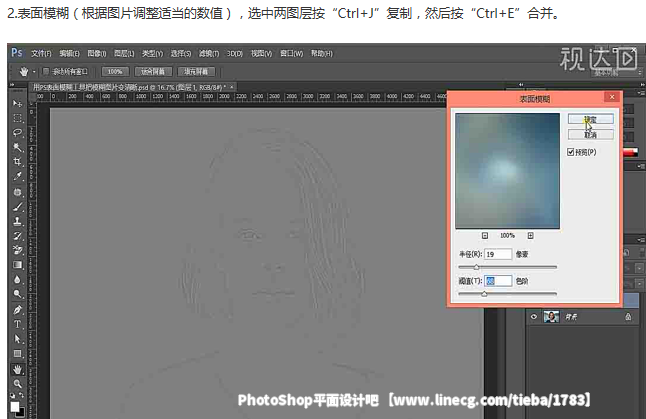Select the Clone Stamp tool
646x419 pixels.
pos(17,221)
